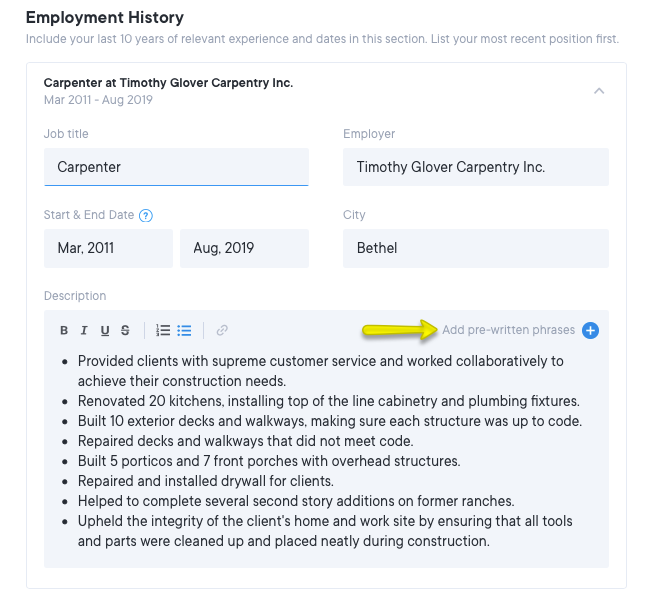Image resolution: width=650 pixels, height=596 pixels.
Task: Toggle bold formatting in description toolbar
Action: (64, 331)
